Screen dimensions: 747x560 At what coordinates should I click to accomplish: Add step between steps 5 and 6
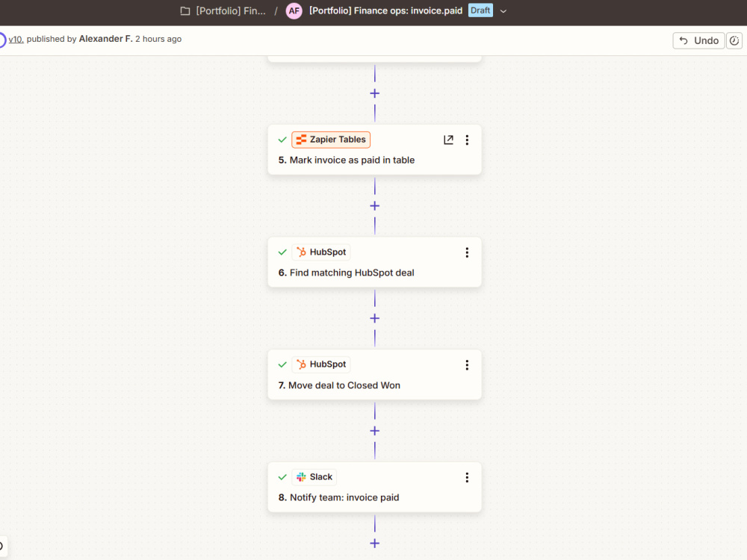click(x=375, y=206)
